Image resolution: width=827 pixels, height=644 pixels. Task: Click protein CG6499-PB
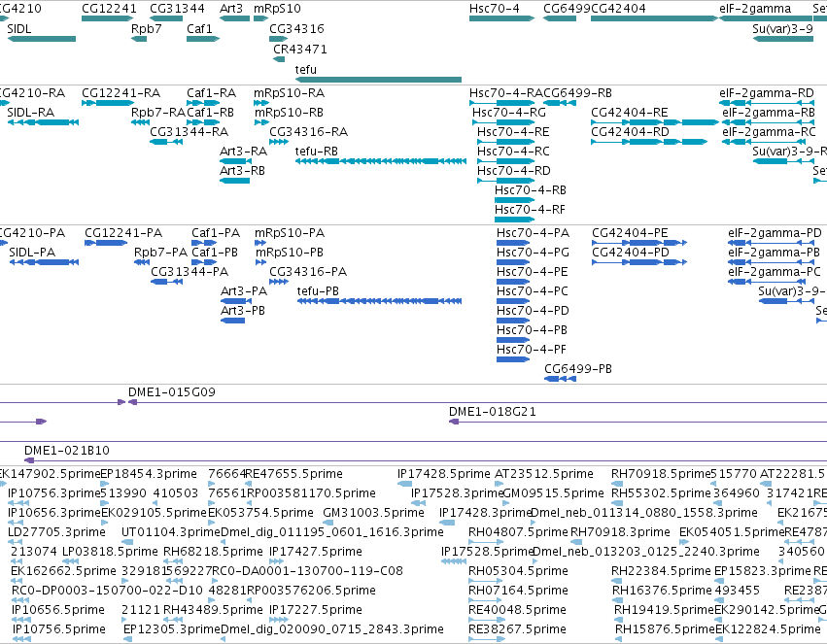[x=560, y=379]
